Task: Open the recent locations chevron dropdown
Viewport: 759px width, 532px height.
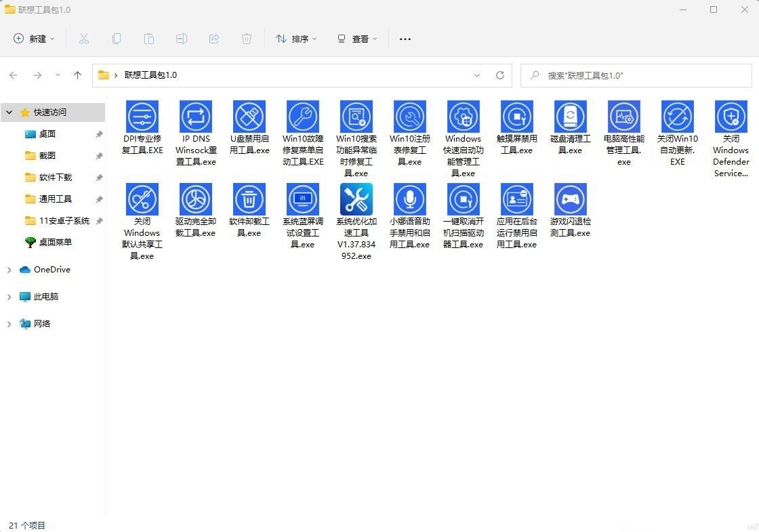Action: click(x=58, y=75)
